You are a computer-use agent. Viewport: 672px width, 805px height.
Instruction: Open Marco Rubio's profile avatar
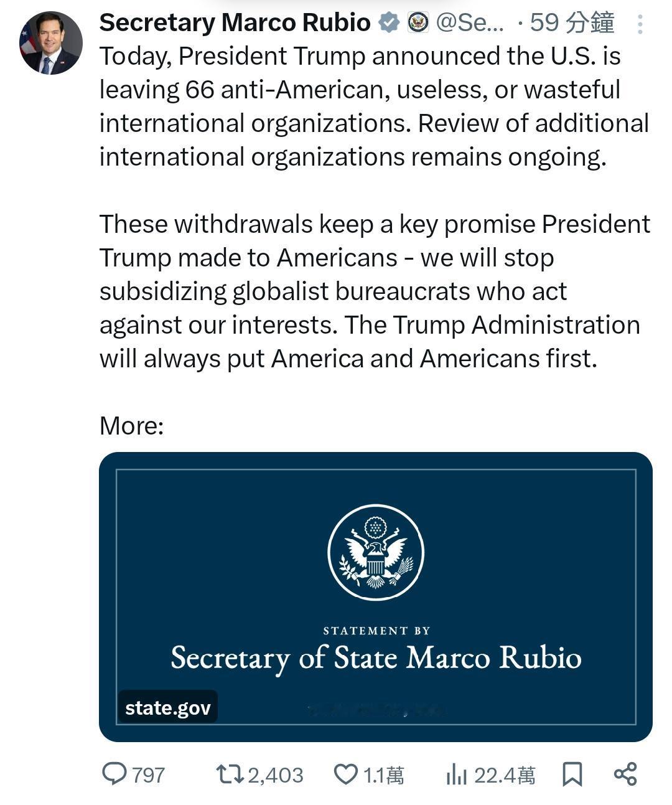[x=51, y=43]
